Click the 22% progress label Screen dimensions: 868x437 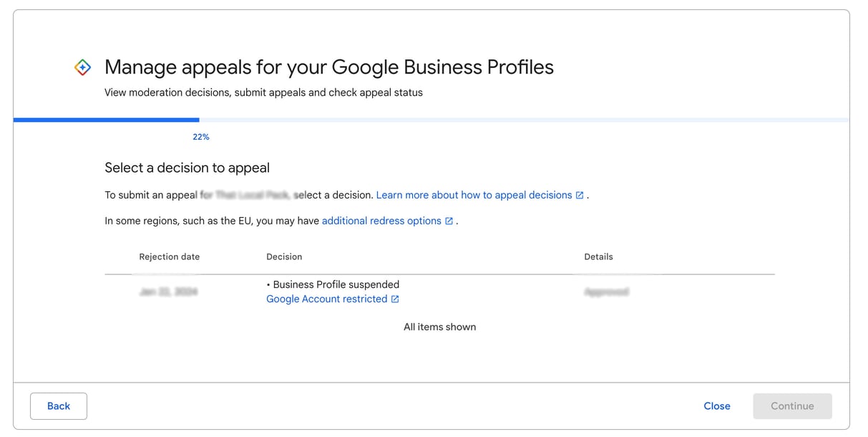[x=200, y=136]
